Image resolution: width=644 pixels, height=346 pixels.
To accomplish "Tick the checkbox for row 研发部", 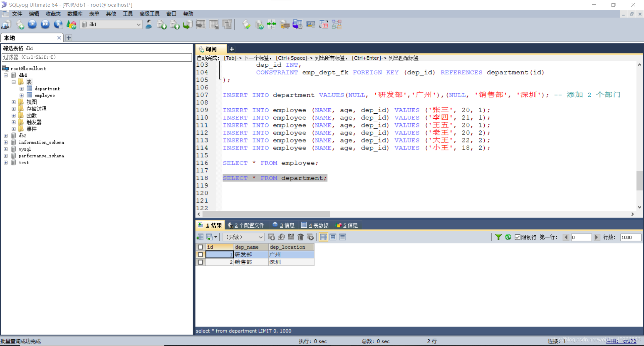I will [x=200, y=254].
